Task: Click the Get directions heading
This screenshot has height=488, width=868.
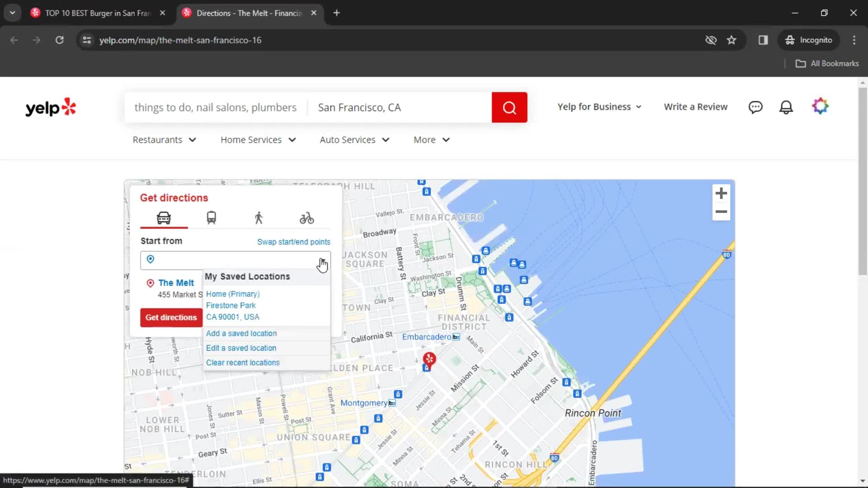Action: click(x=174, y=198)
